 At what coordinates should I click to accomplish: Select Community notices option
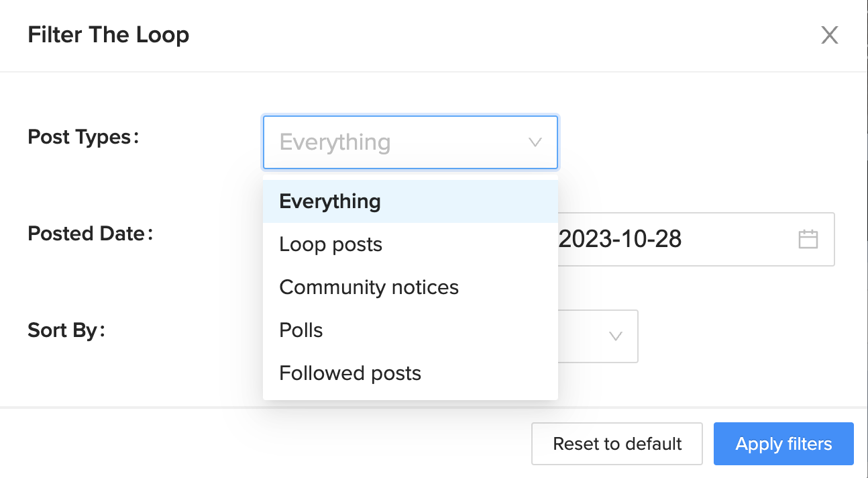(410, 287)
